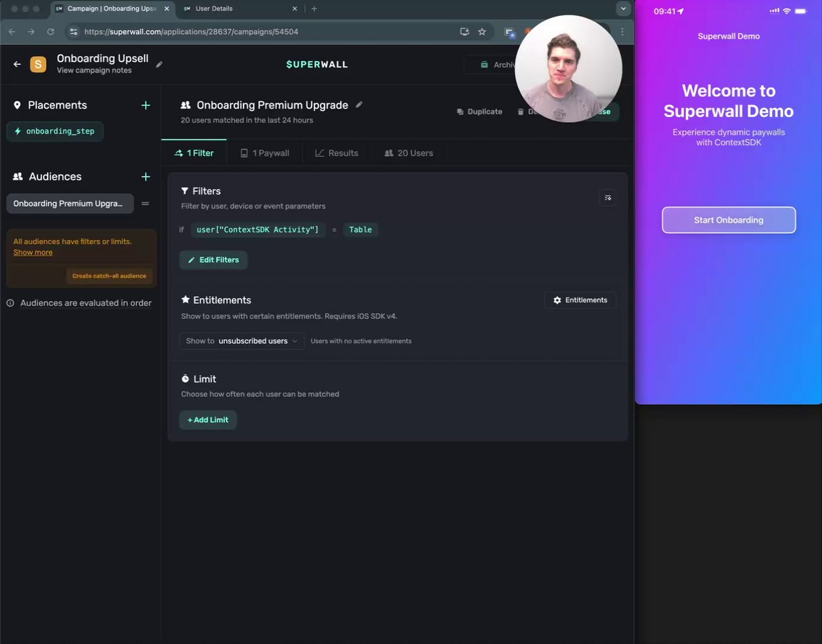Select the 1 Filter tab
The image size is (822, 644).
click(194, 153)
